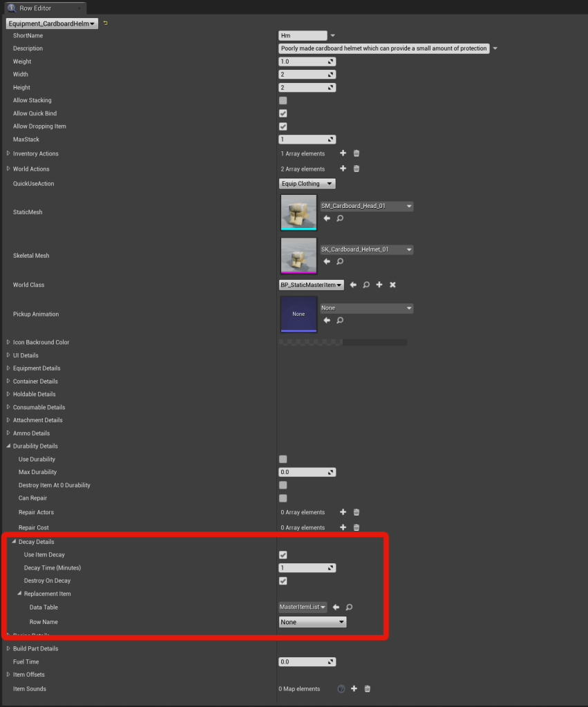Add element to Item Sounds map
The height and width of the screenshot is (707, 588).
[x=354, y=689]
